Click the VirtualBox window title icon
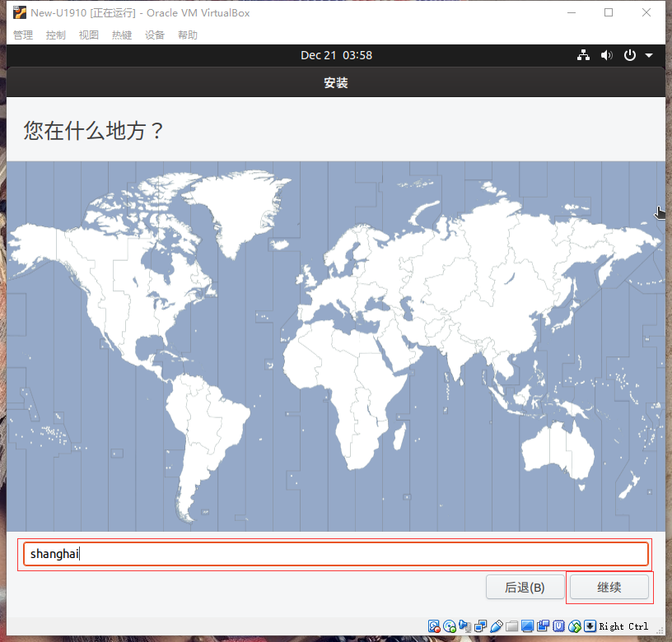672x642 pixels. (x=19, y=13)
